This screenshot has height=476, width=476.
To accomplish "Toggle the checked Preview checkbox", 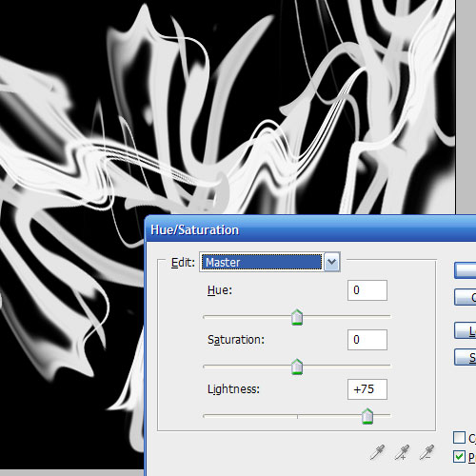I will point(459,456).
